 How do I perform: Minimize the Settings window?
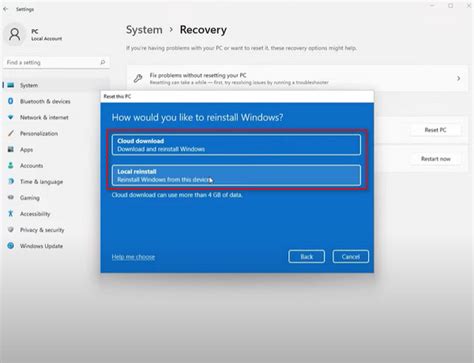tap(432, 6)
